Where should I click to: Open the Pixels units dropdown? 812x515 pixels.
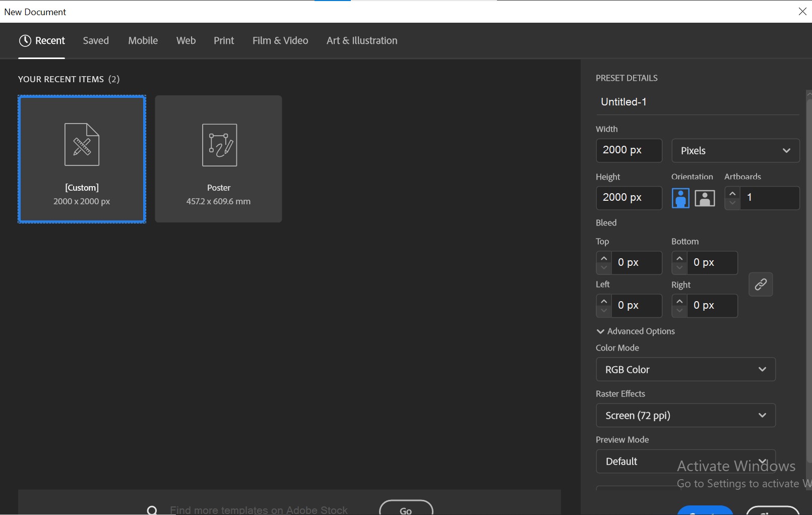click(x=735, y=151)
